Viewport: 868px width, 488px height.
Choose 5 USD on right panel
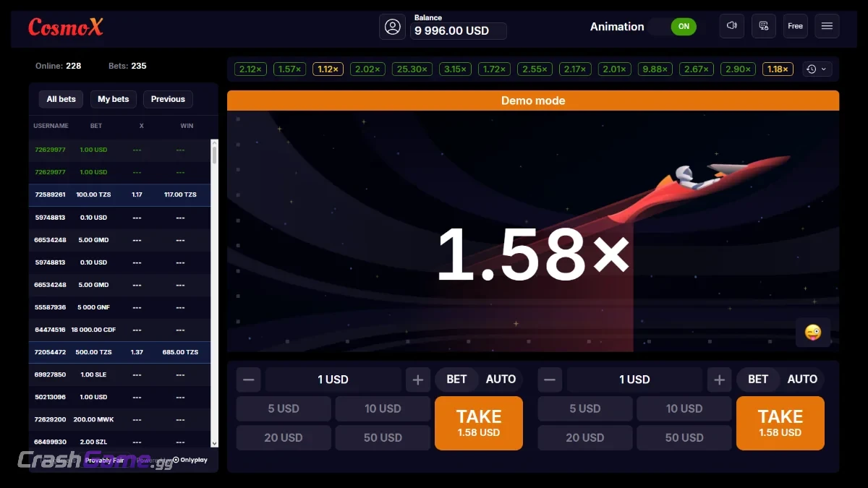pyautogui.click(x=585, y=408)
